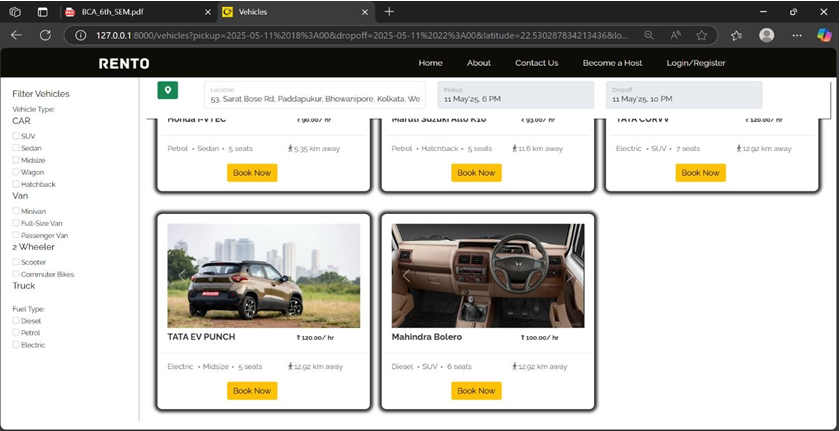Tick the Electric fuel type checkbox

pos(16,345)
